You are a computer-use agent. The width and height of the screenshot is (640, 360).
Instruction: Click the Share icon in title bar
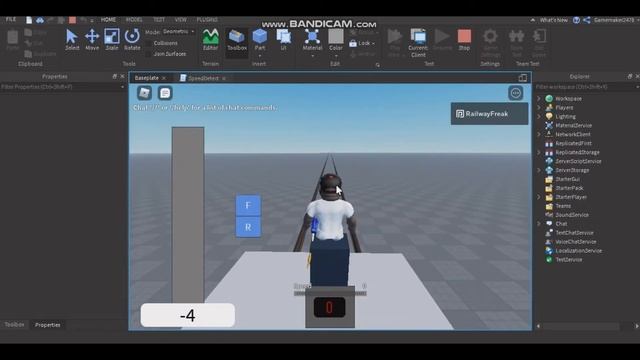point(587,20)
